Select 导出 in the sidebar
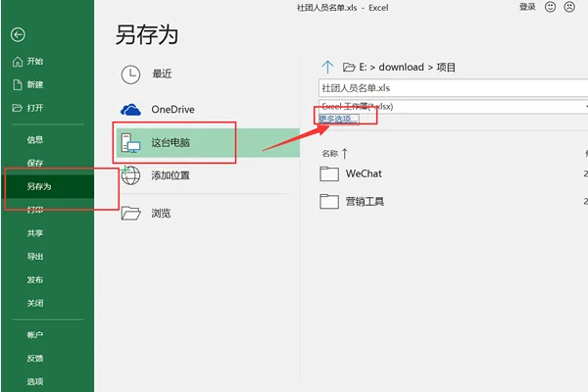The width and height of the screenshot is (588, 392). point(35,257)
